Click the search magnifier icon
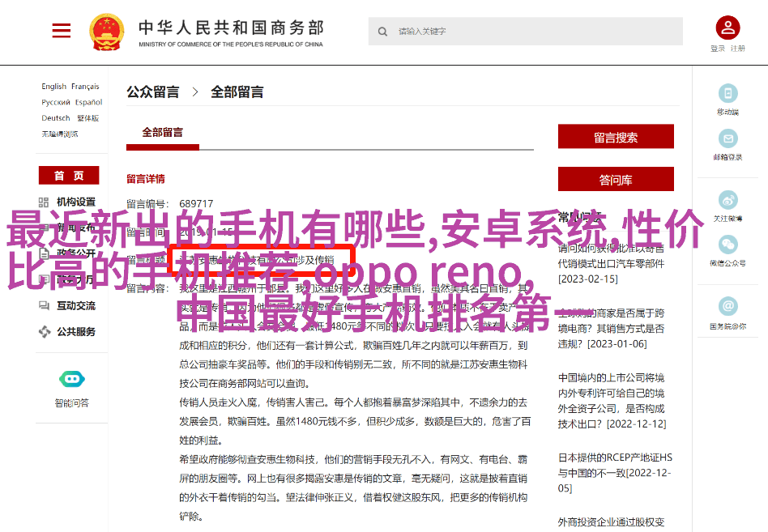Screen dimensions: 768x532 point(382,32)
